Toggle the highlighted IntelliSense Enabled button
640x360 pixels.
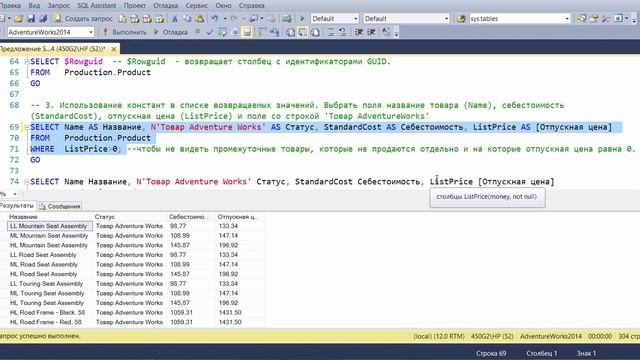[x=247, y=32]
